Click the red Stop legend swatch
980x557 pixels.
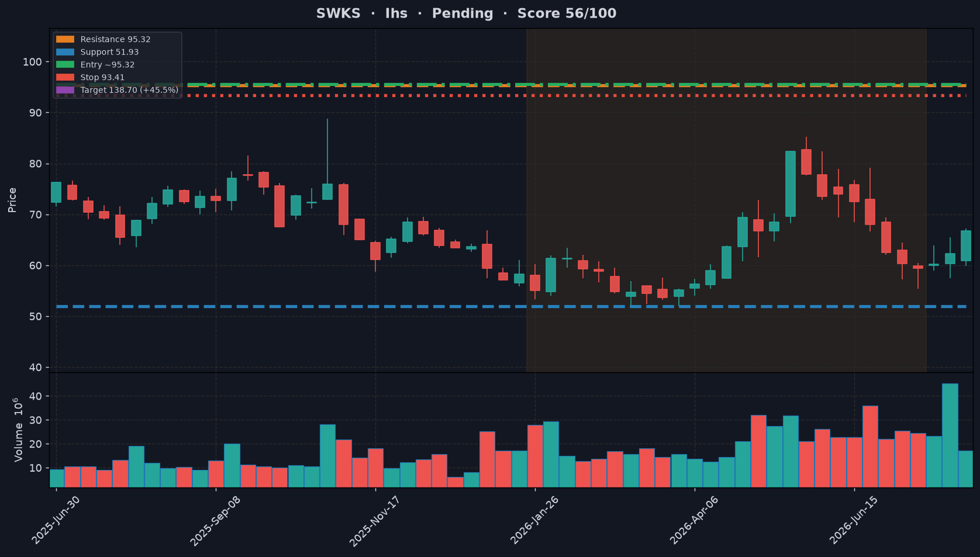pos(65,77)
